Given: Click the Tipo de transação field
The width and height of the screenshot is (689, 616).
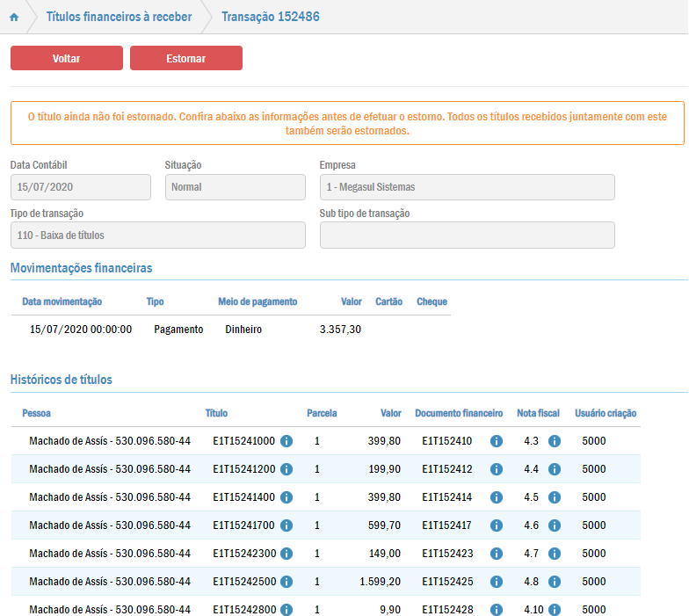Looking at the screenshot, I should [158, 236].
